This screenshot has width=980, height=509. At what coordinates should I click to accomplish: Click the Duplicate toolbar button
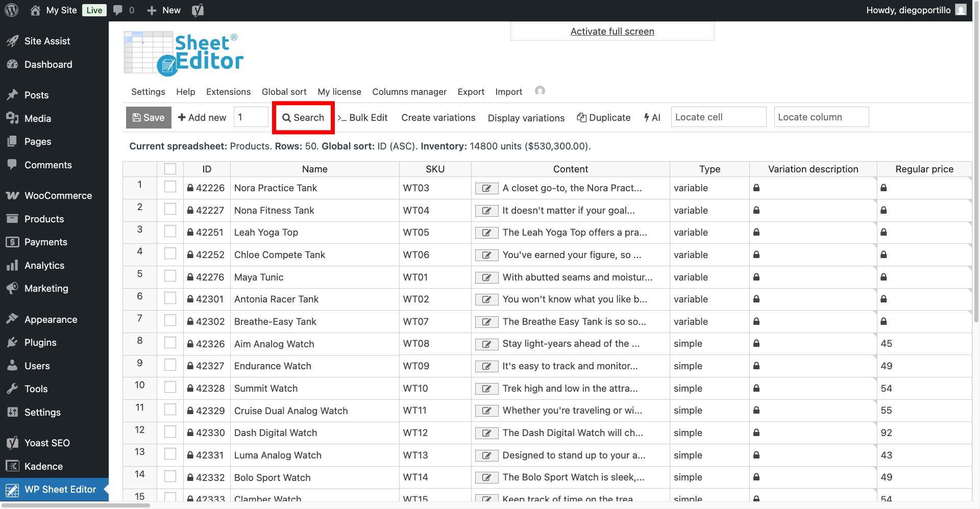tap(603, 117)
